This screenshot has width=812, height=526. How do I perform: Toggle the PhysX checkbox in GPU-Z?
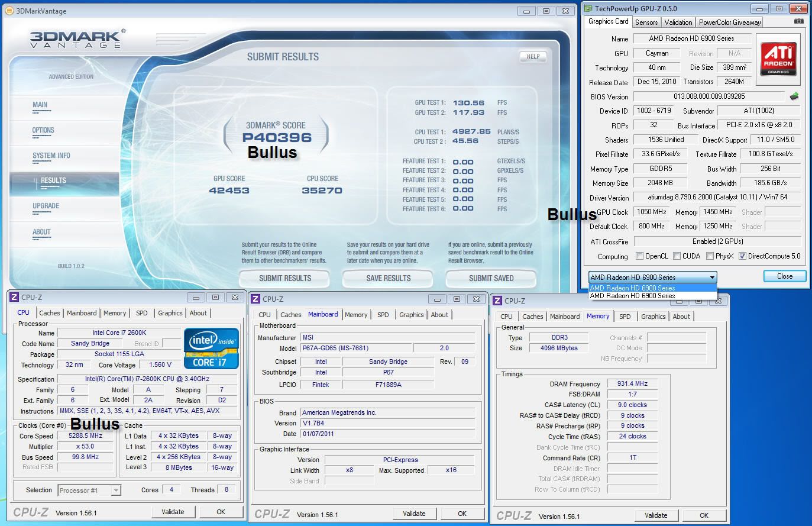coord(709,256)
